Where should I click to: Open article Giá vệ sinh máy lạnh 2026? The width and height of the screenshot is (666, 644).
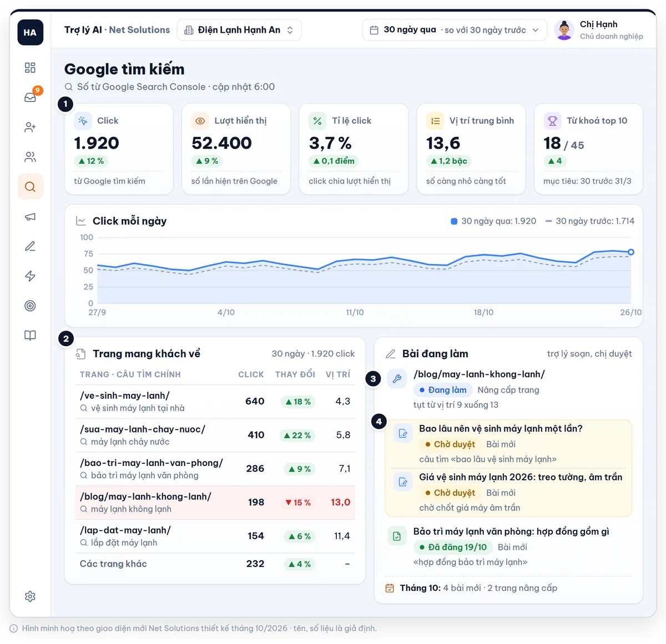521,477
